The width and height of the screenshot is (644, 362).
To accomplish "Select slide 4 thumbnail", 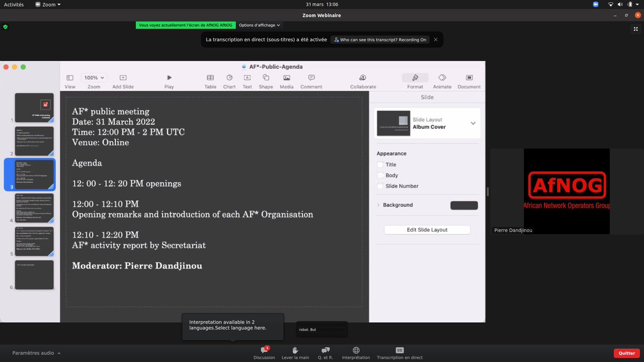I will pos(34,208).
